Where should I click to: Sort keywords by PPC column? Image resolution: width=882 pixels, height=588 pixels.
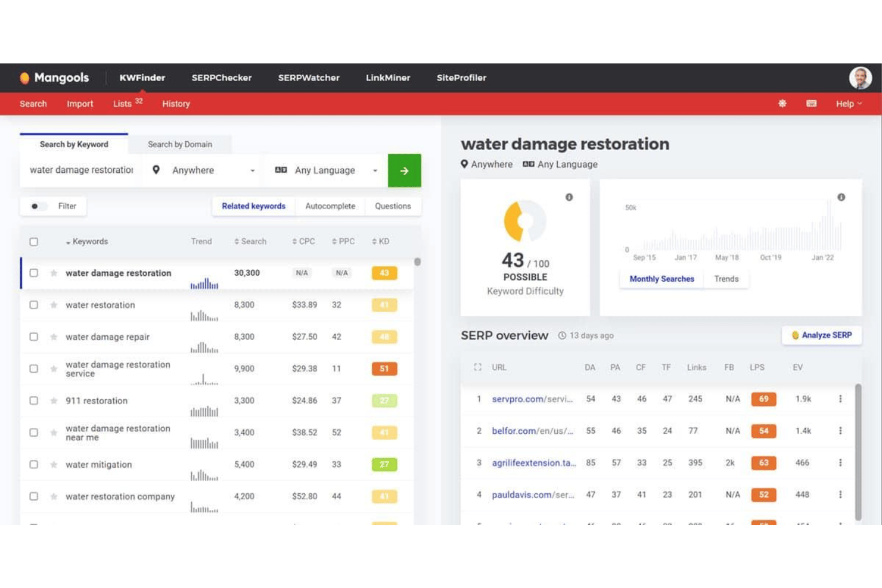[343, 242]
